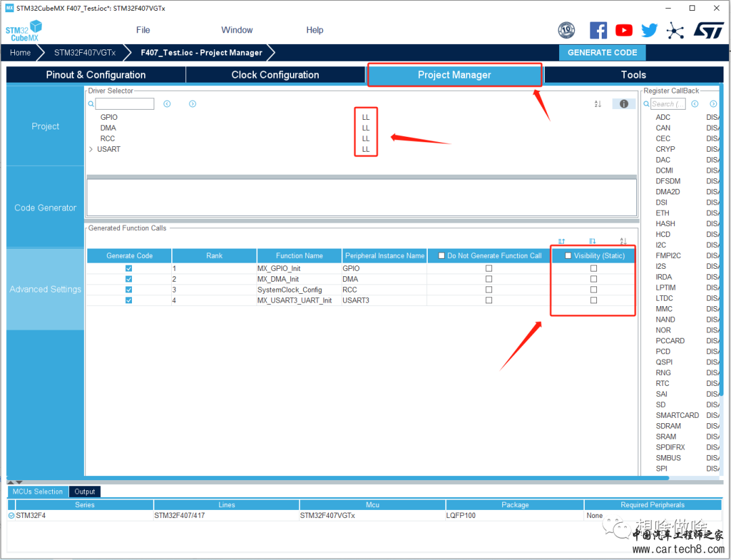The width and height of the screenshot is (731, 560).
Task: Switch to the Tools tab
Action: pos(633,75)
